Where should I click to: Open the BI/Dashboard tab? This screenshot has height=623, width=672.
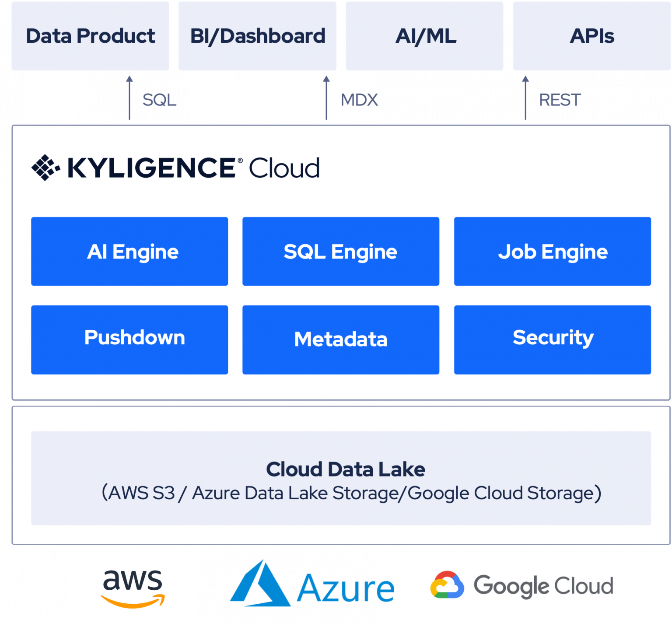coord(257,36)
